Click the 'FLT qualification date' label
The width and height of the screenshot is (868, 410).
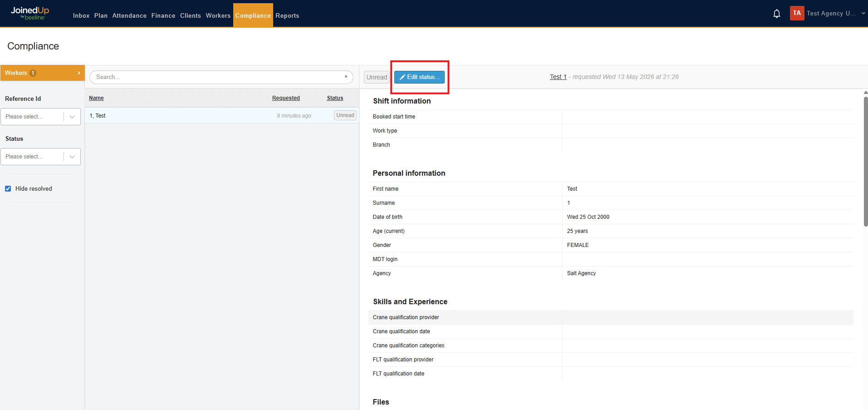(398, 374)
